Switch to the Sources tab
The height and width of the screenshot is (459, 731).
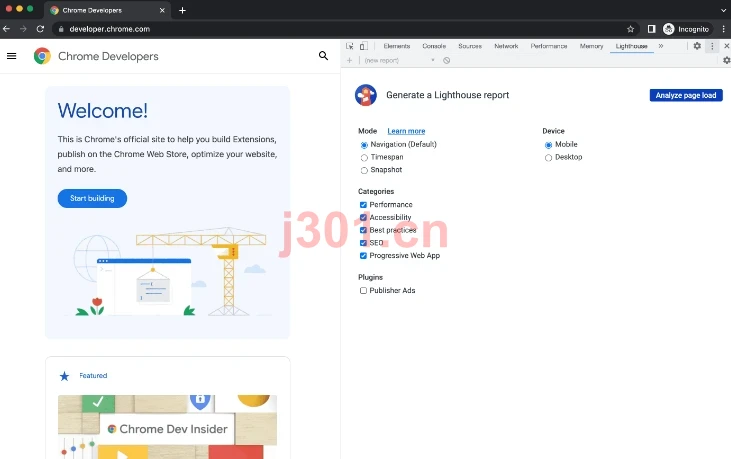(470, 46)
